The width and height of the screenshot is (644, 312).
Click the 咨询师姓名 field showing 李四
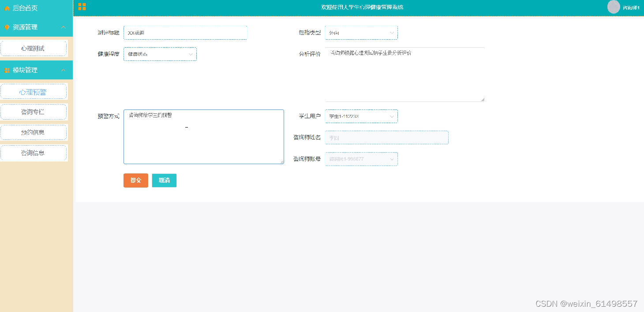coord(387,138)
